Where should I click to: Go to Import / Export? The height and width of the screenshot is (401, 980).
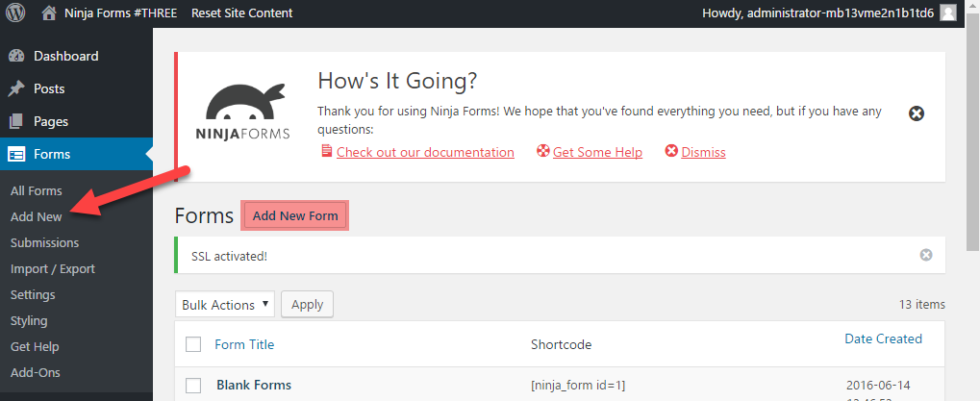(53, 268)
